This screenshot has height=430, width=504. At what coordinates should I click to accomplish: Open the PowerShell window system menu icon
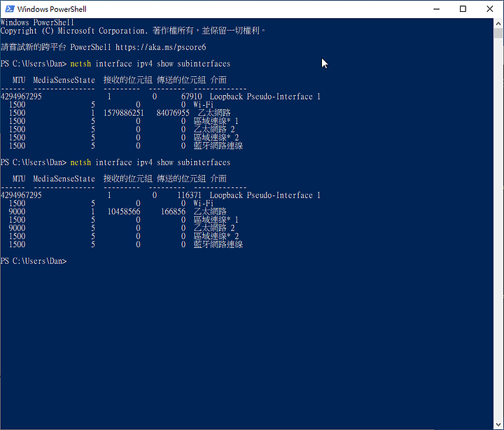click(10, 9)
